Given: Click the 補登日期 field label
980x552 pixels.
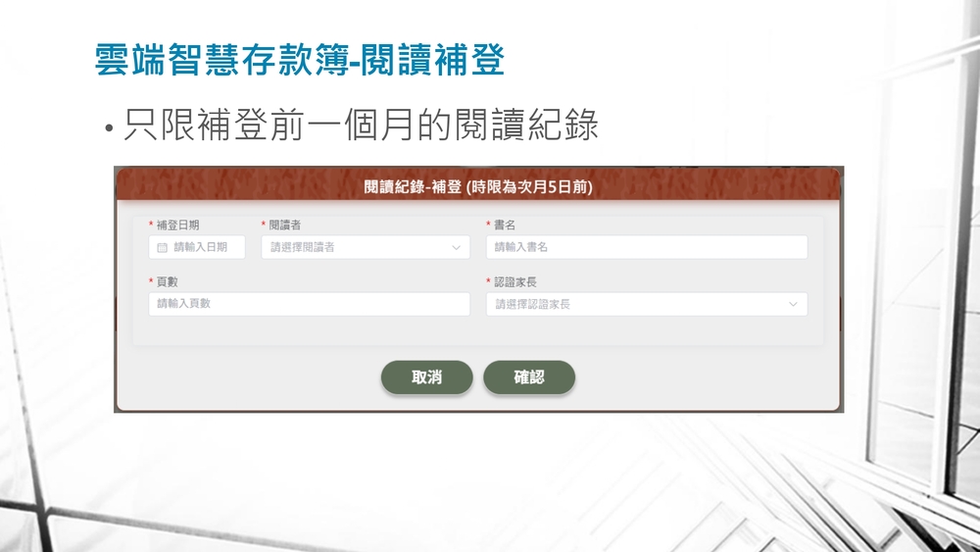Looking at the screenshot, I should pyautogui.click(x=177, y=226).
